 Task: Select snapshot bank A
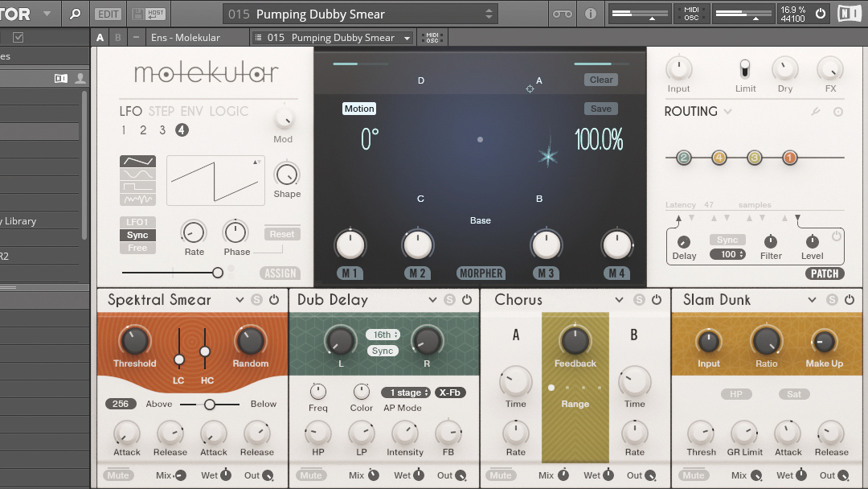click(100, 38)
